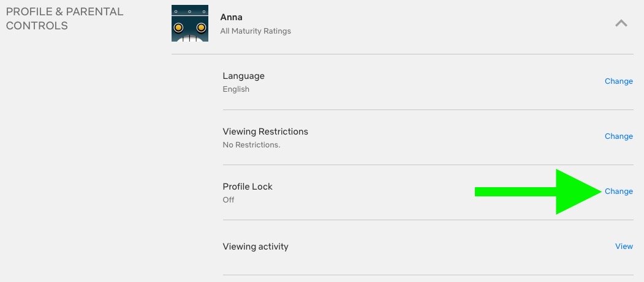Click the All Maturity Ratings text

pos(256,31)
